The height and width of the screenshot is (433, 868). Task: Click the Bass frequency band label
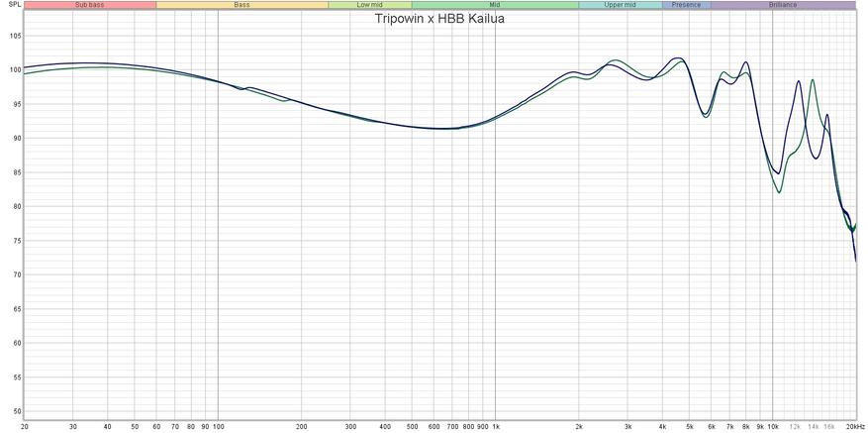pos(241,5)
